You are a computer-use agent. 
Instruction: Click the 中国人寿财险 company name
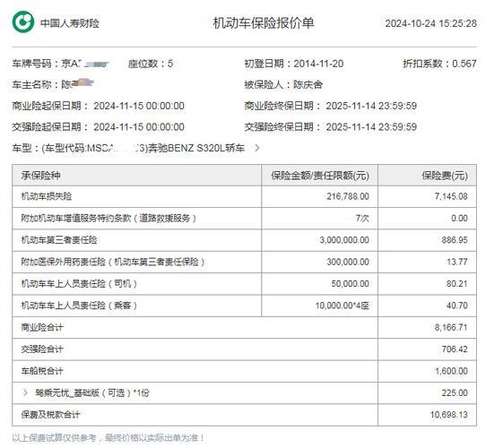pos(69,23)
